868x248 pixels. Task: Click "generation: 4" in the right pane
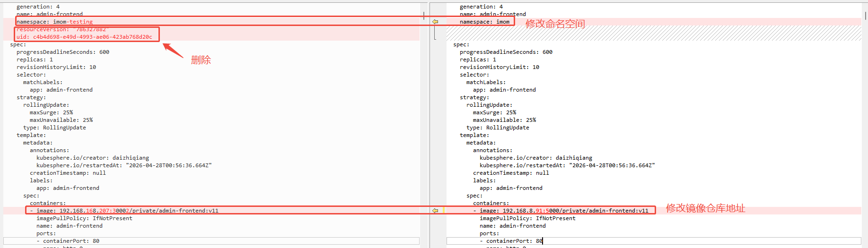coord(481,7)
